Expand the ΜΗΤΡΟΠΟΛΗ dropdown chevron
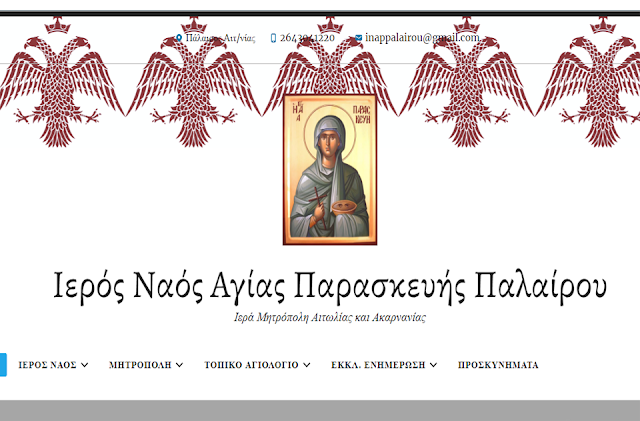 click(x=180, y=365)
